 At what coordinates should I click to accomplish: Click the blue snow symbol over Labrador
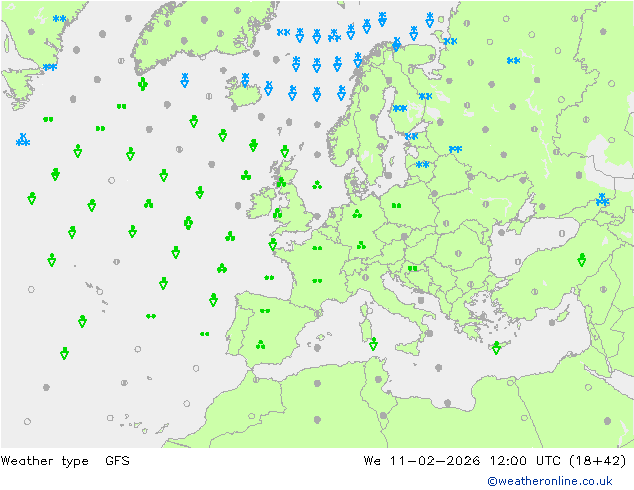(x=59, y=19)
